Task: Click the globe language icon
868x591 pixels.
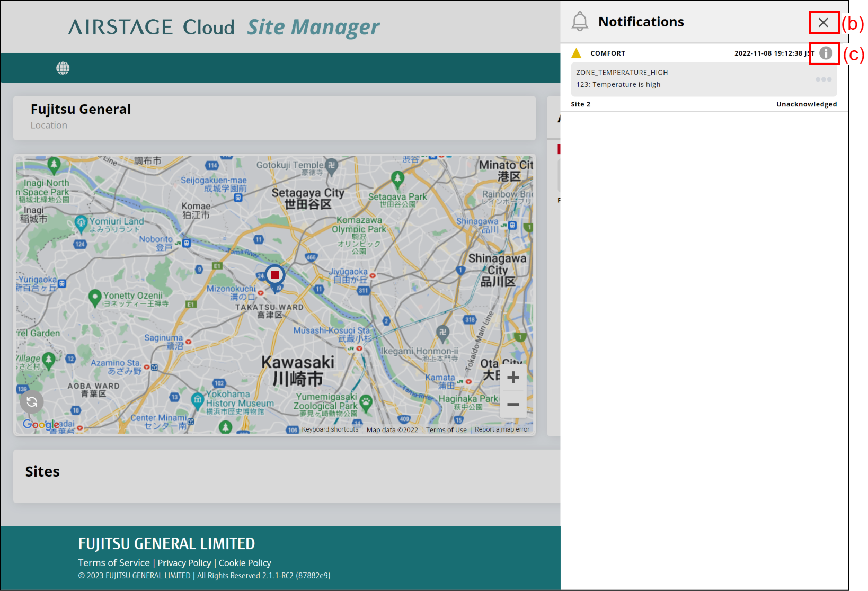Action: [x=63, y=68]
